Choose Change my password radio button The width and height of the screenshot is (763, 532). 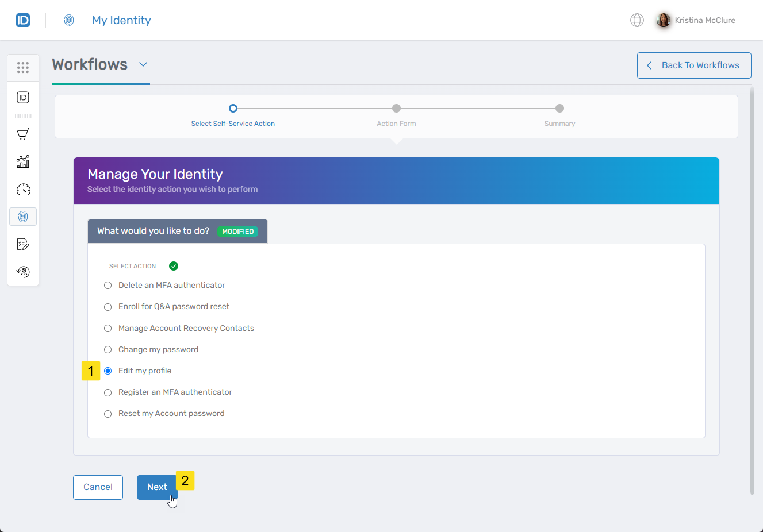pos(108,350)
